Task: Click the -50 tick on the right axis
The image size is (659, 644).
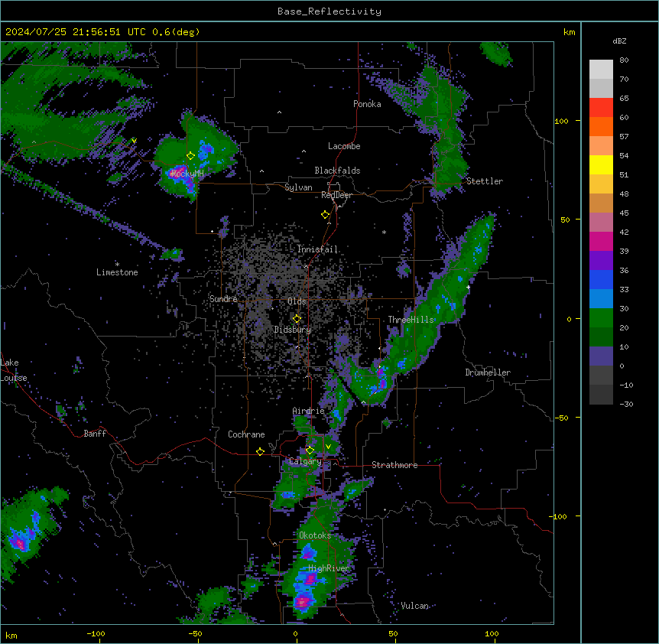Action: coord(560,418)
